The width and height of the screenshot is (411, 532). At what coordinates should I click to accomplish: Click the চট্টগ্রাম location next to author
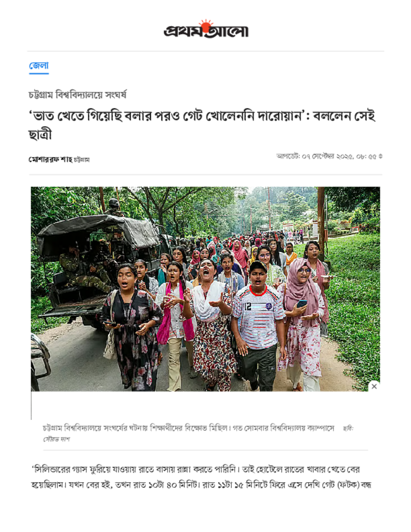[x=82, y=160]
